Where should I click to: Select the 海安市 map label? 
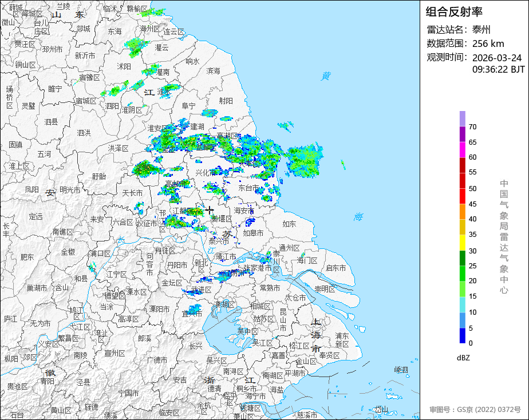[x=244, y=211]
